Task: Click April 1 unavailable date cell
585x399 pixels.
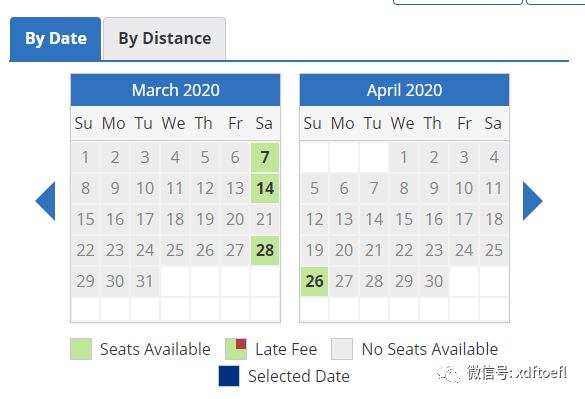Action: (404, 157)
